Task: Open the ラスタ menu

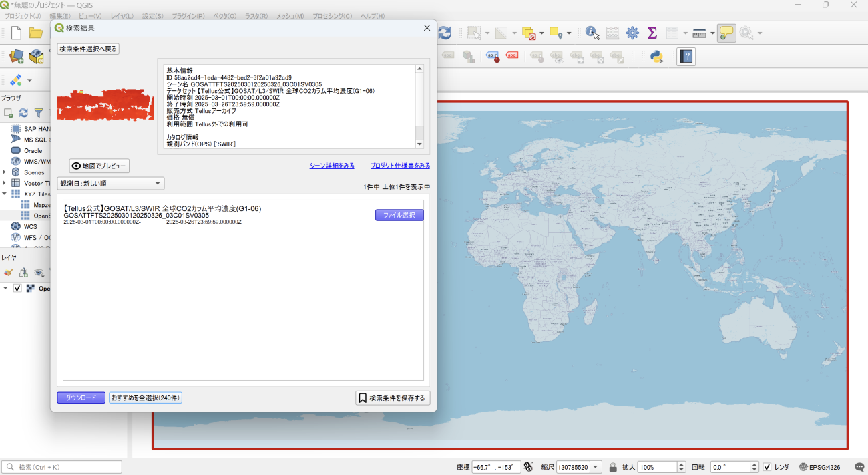Action: coord(256,16)
